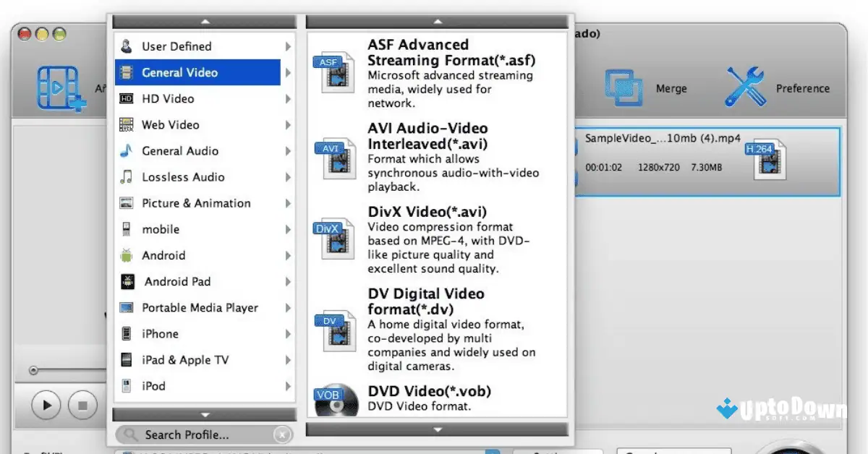This screenshot has height=454, width=868.
Task: Play the video preview
Action: coord(45,406)
